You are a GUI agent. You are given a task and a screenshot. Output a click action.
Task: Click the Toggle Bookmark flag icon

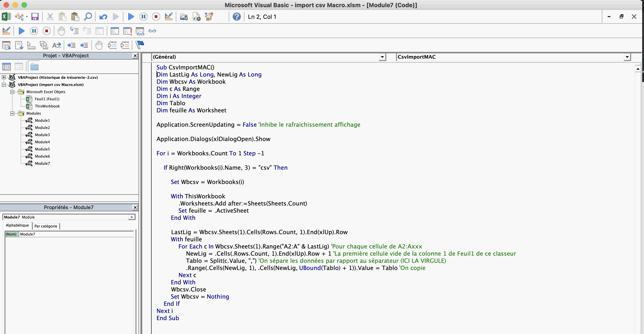pos(140,45)
